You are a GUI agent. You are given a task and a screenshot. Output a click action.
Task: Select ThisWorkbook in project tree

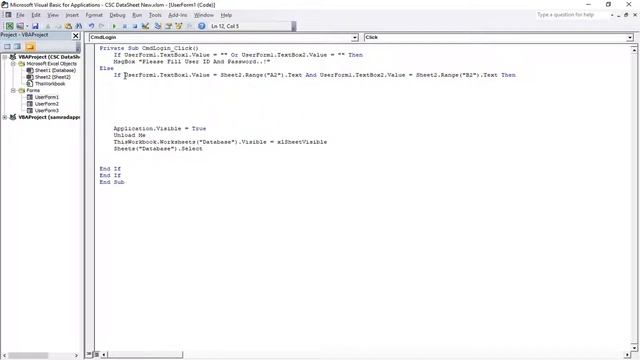click(50, 84)
